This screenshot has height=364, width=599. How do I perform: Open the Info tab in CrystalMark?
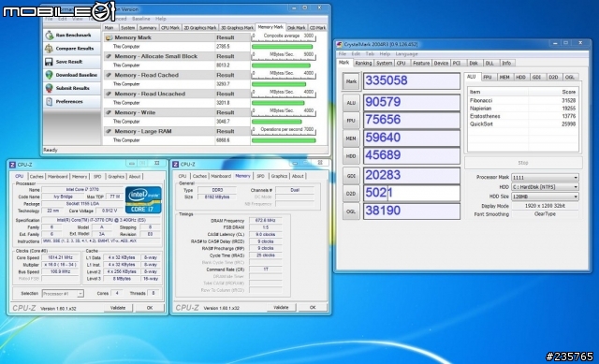(506, 63)
